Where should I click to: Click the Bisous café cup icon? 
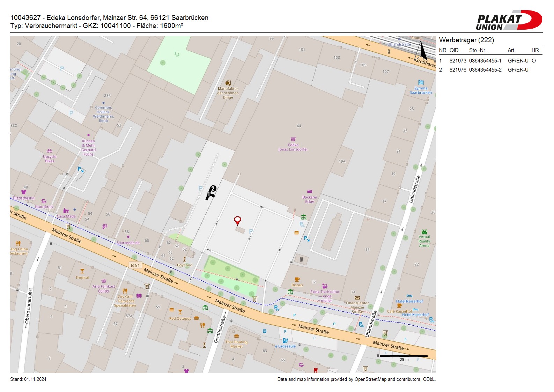point(297,279)
